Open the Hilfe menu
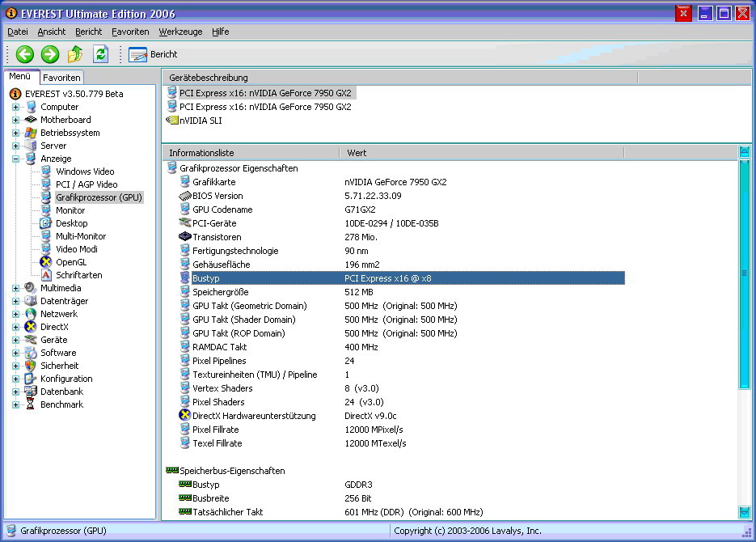 tap(221, 32)
